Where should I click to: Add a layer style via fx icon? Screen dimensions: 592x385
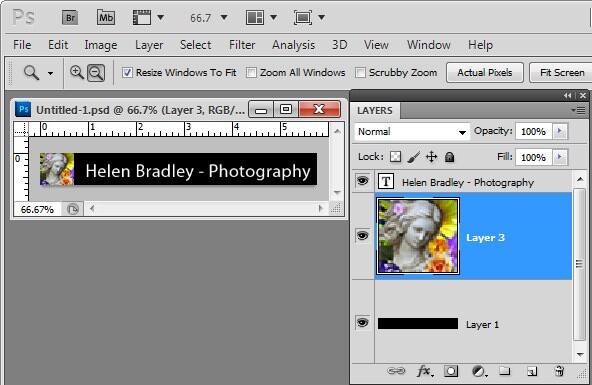point(425,371)
